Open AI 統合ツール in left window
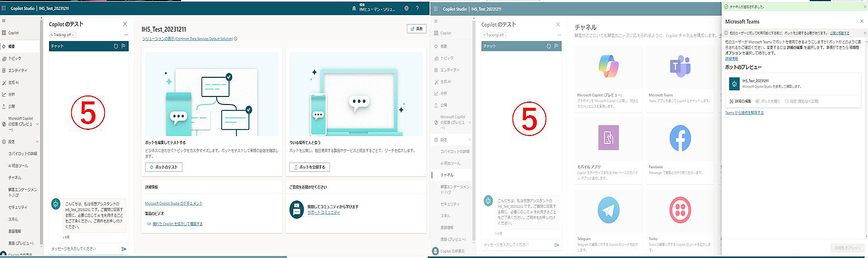This screenshot has height=258, width=868. pyautogui.click(x=19, y=165)
